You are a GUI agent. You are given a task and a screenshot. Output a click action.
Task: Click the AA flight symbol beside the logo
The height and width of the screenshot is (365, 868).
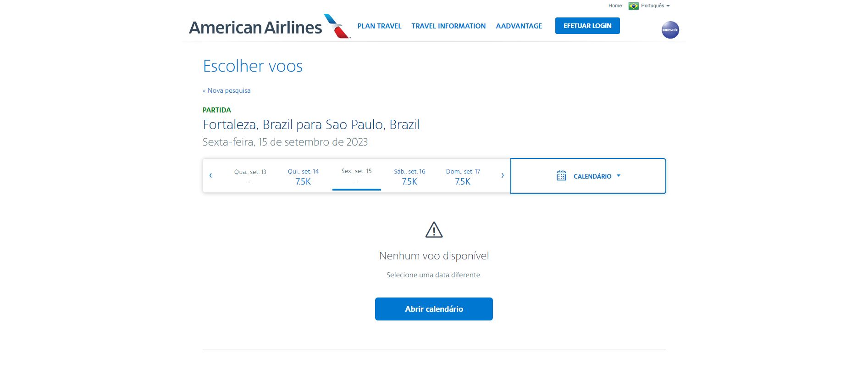(x=336, y=25)
